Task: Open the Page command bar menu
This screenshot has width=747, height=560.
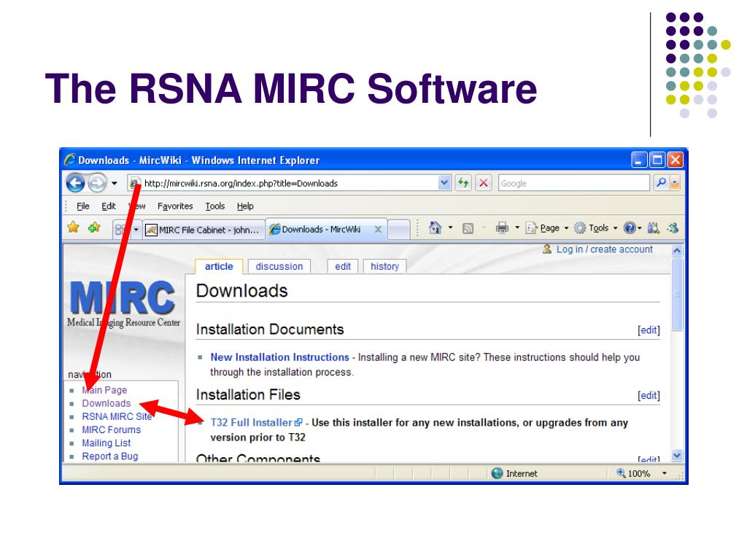Action: (x=546, y=228)
